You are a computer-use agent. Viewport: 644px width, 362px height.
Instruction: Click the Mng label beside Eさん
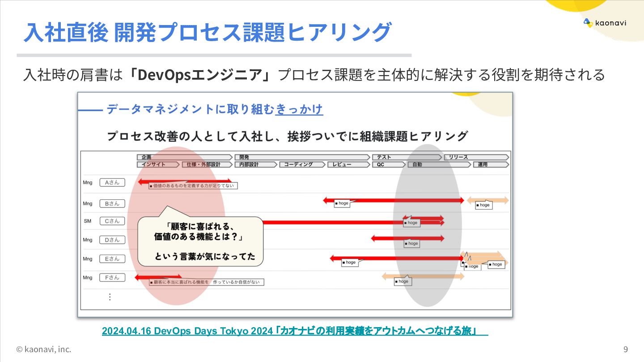point(88,259)
